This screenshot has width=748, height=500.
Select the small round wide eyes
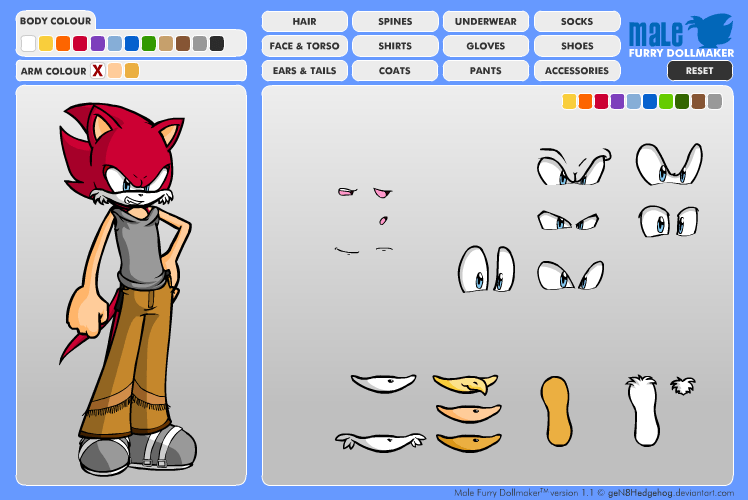[x=669, y=221]
